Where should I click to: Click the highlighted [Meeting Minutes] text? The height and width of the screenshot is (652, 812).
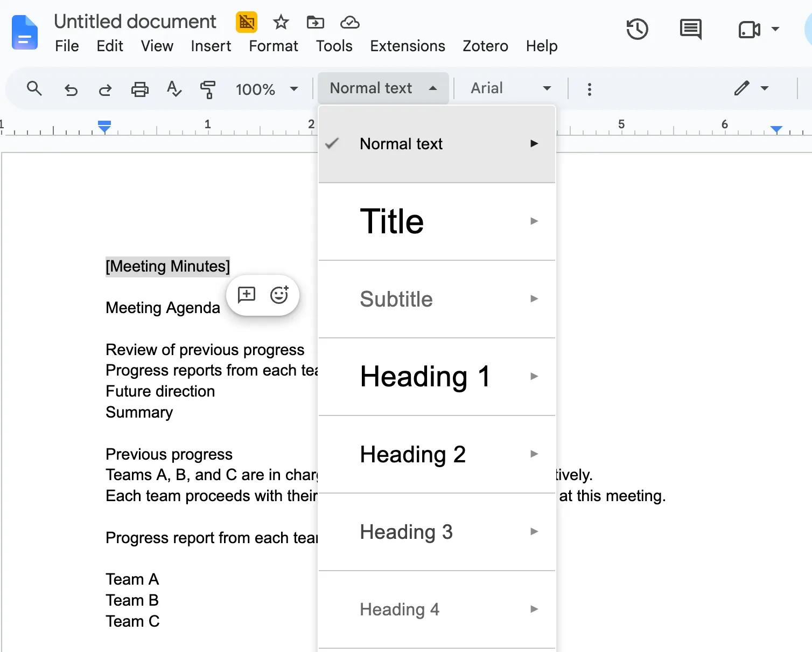pyautogui.click(x=167, y=266)
